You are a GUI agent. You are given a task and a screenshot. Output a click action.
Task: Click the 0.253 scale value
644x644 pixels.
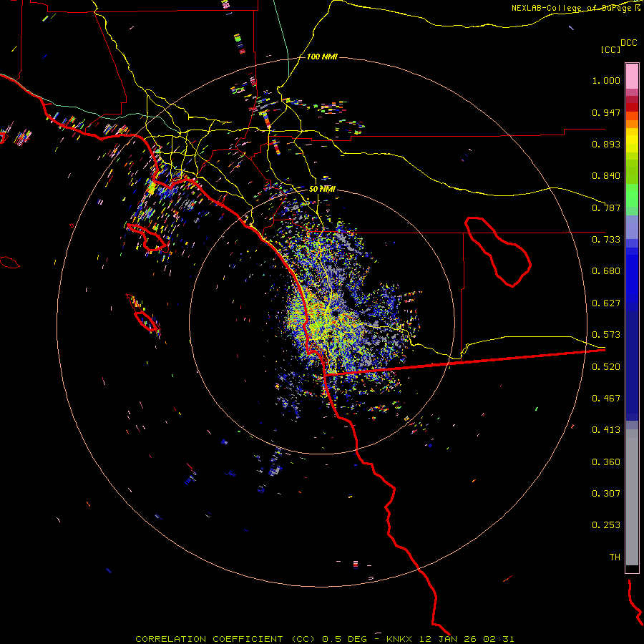click(x=606, y=525)
